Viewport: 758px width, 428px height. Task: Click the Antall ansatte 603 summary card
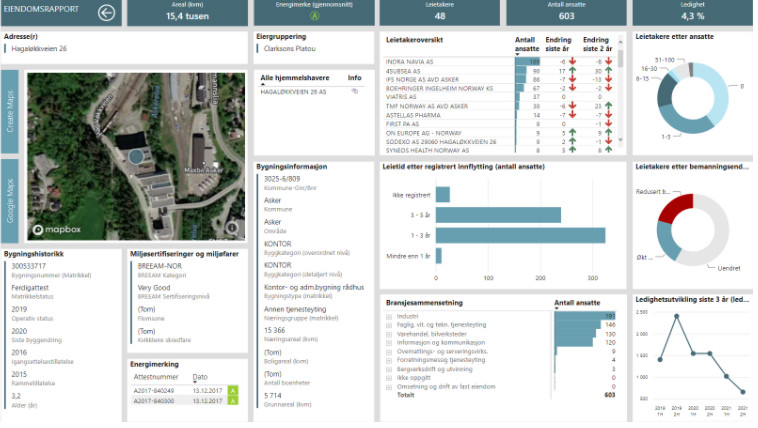566,13
